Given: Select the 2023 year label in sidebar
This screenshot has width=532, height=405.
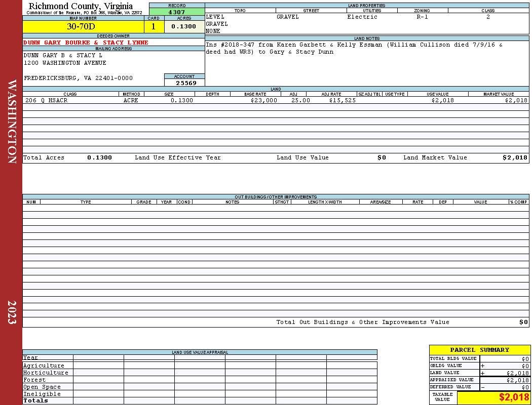Looking at the screenshot, I should click(x=12, y=312).
